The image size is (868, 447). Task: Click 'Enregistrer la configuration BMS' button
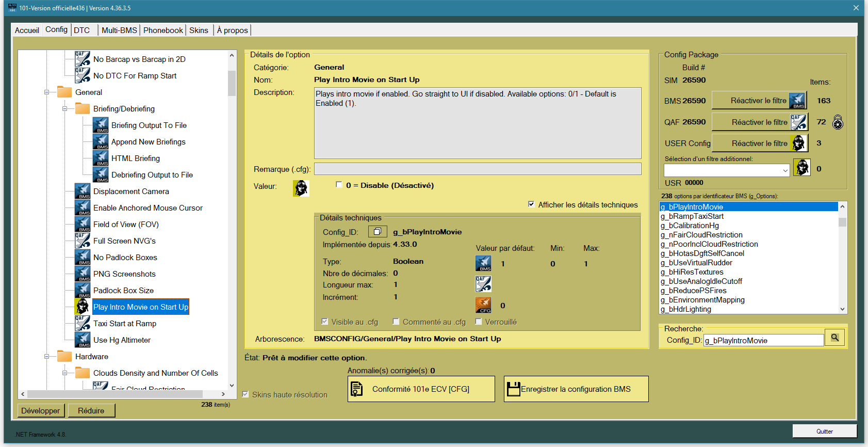click(x=576, y=389)
